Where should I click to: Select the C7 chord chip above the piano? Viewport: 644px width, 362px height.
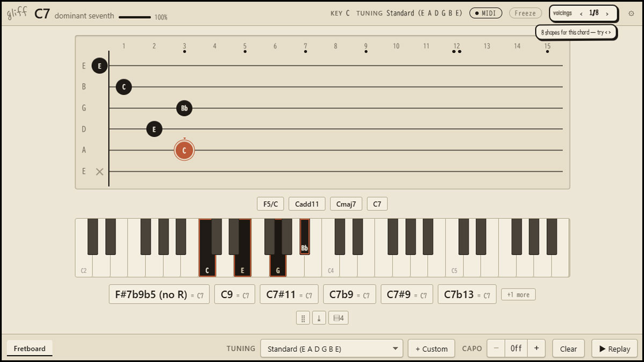377,204
